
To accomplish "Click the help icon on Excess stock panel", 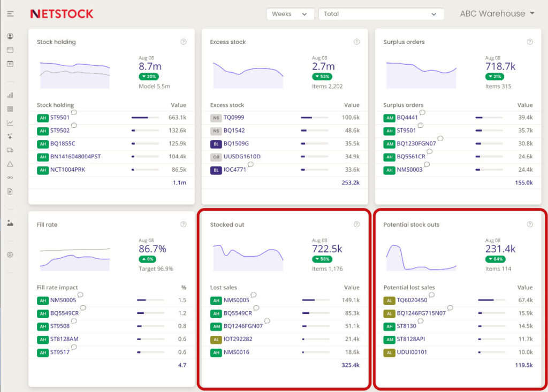I will pyautogui.click(x=356, y=42).
